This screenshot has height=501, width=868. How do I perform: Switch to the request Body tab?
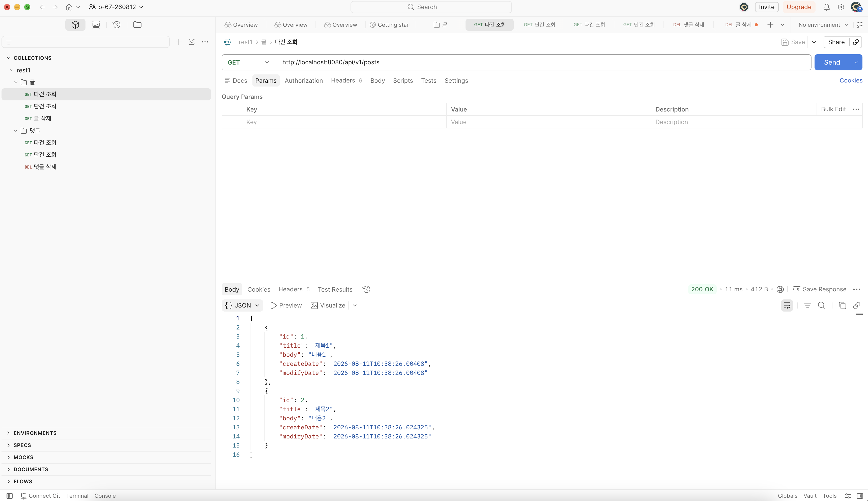click(377, 80)
